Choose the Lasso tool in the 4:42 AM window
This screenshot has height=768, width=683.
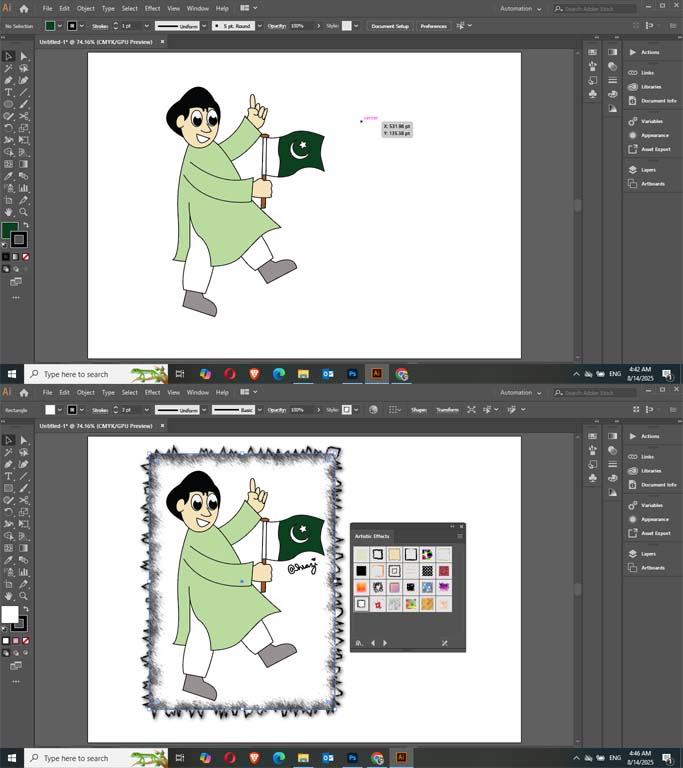pyautogui.click(x=24, y=69)
